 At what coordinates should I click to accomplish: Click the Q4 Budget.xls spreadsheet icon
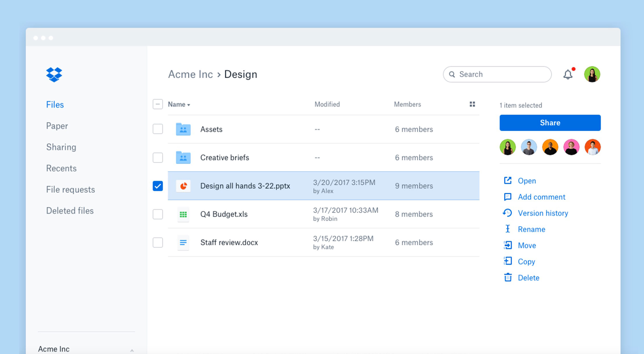(x=183, y=214)
